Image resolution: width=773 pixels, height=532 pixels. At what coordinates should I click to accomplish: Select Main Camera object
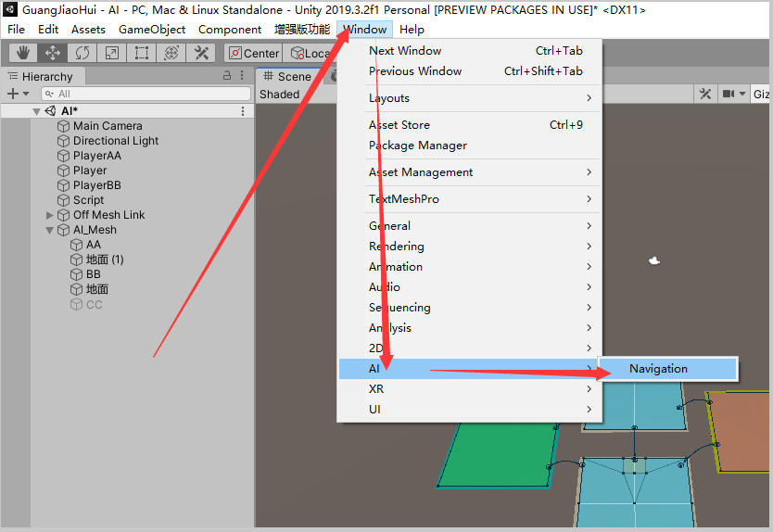(x=108, y=126)
